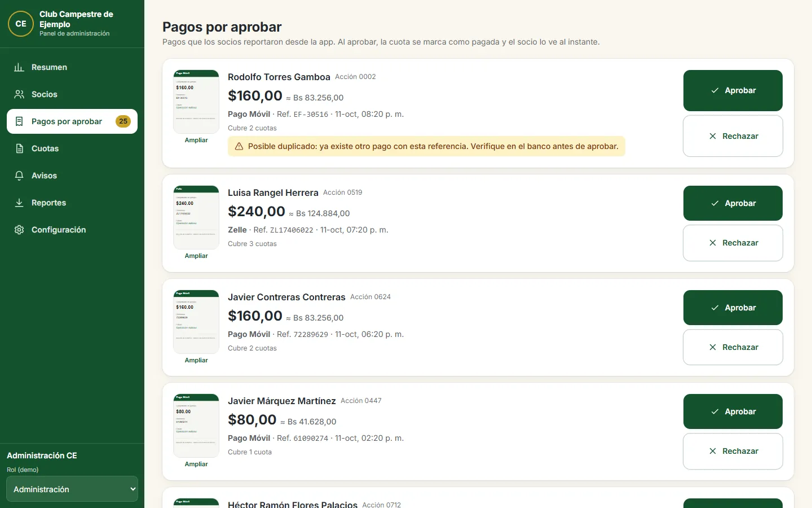Reject Javier Márquez Martínez's payment

[x=733, y=451]
